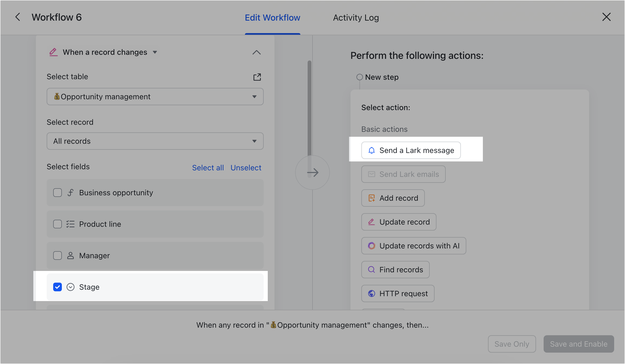Click the Product line field label
This screenshot has height=364, width=625.
(100, 224)
